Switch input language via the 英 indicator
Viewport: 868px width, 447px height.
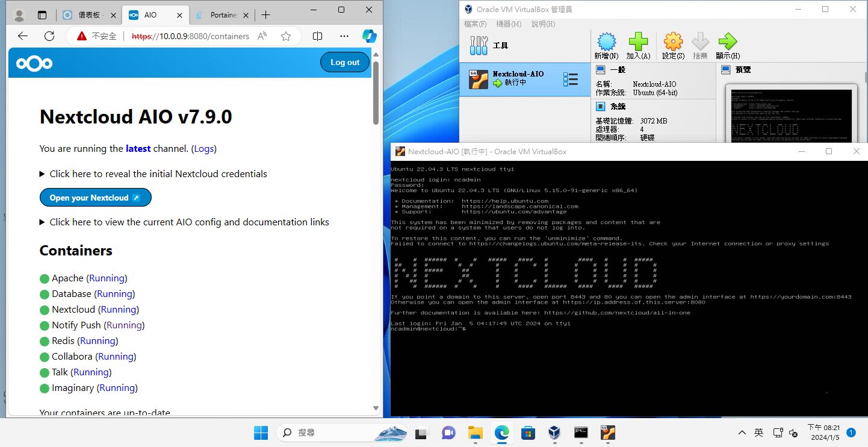[x=759, y=433]
